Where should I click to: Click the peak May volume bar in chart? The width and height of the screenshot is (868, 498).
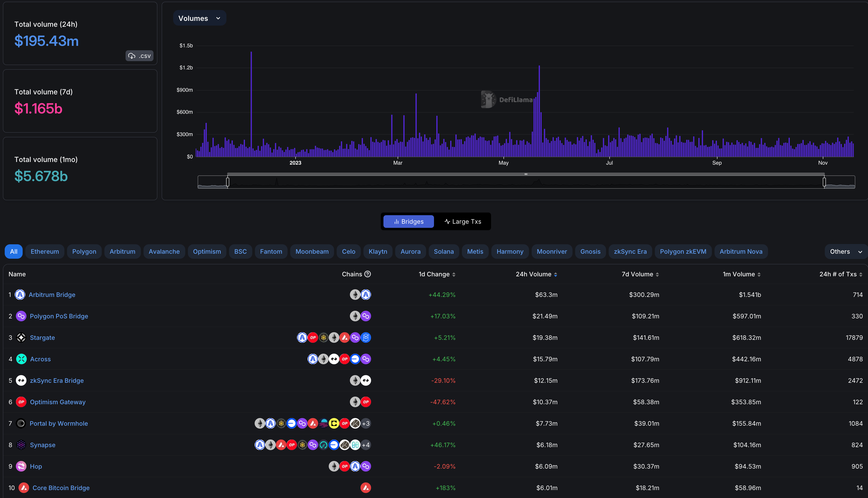coord(539,111)
